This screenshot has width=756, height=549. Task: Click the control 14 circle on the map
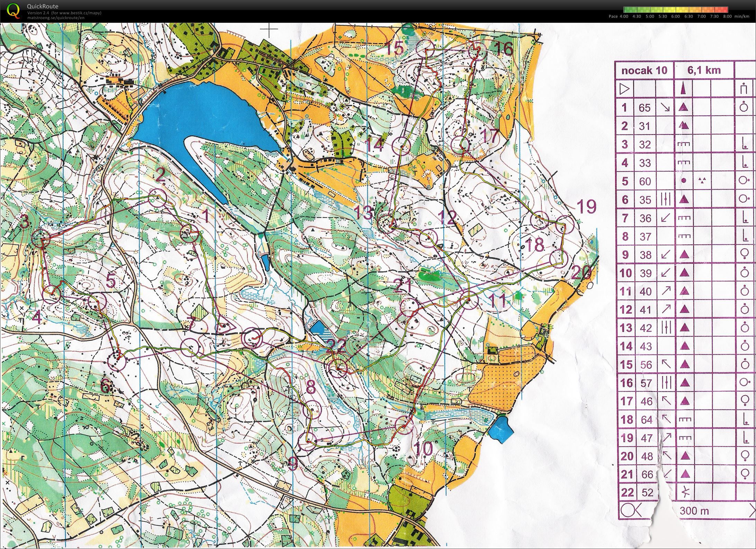coord(401,146)
